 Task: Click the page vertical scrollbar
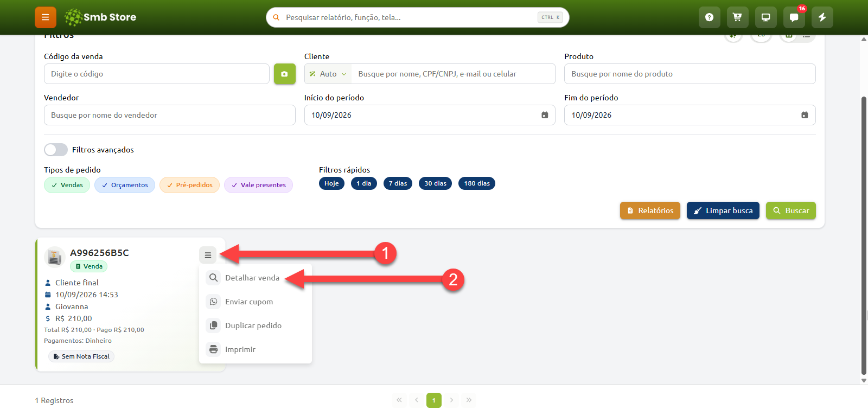click(864, 235)
